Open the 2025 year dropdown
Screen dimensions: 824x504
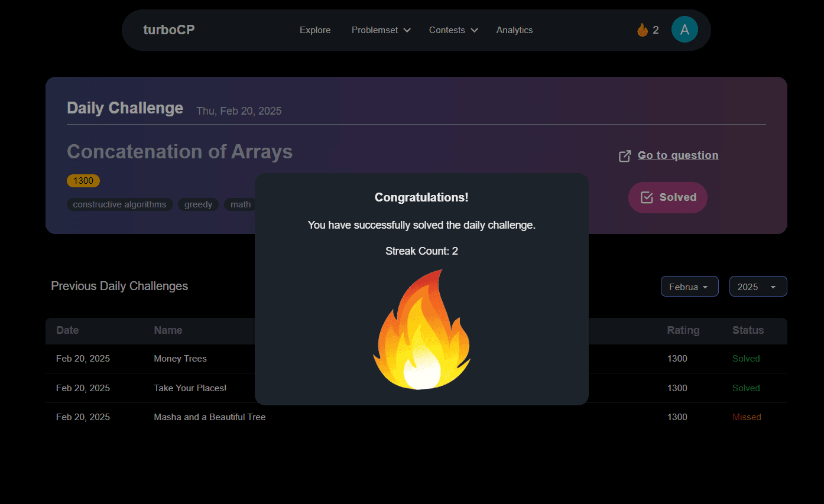(758, 287)
